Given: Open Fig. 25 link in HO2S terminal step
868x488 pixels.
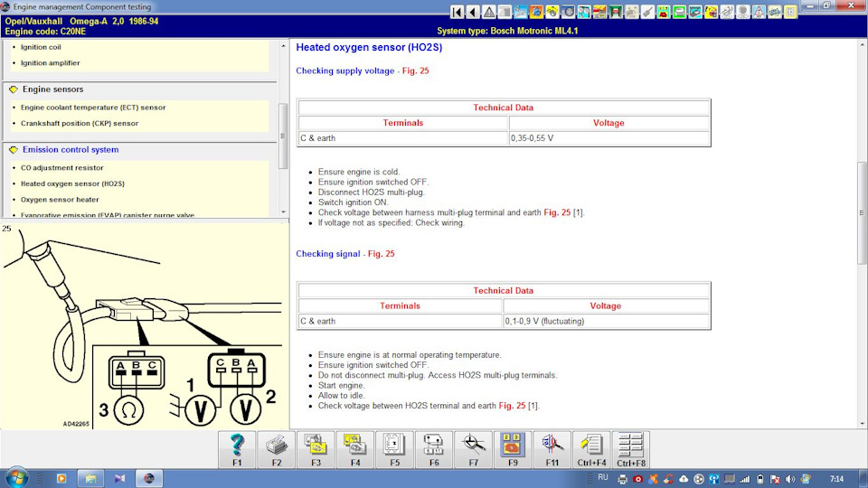Looking at the screenshot, I should tap(512, 406).
